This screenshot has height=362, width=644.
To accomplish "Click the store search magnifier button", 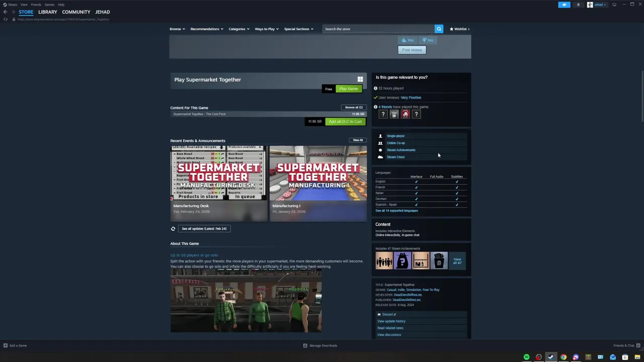I will (x=439, y=29).
